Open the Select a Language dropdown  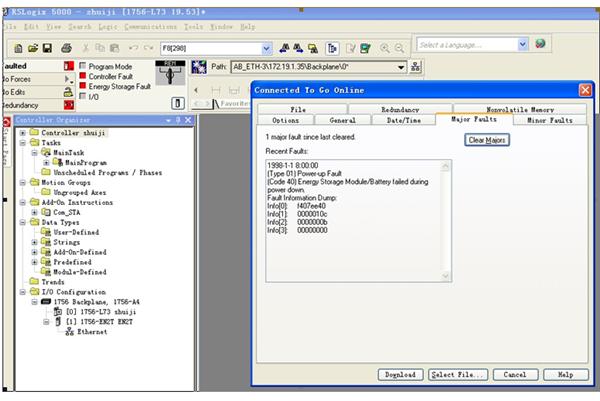(x=523, y=44)
